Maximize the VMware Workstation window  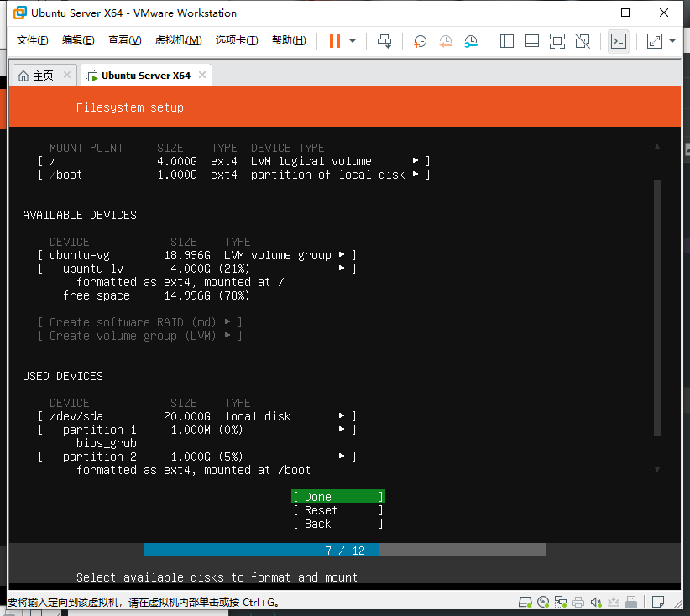pyautogui.click(x=625, y=13)
